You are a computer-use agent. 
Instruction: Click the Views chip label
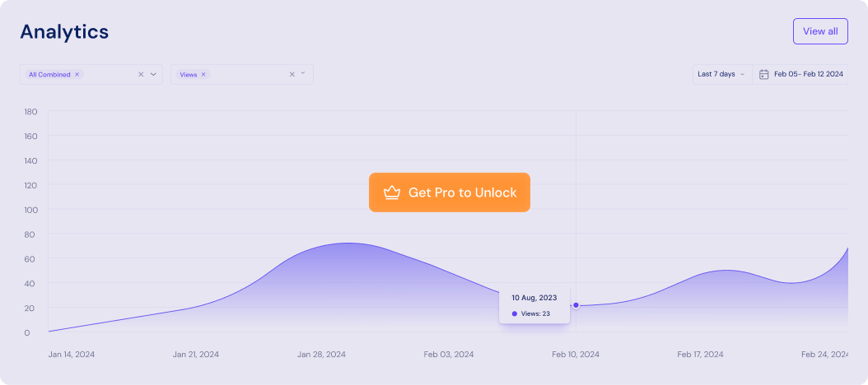pyautogui.click(x=189, y=74)
